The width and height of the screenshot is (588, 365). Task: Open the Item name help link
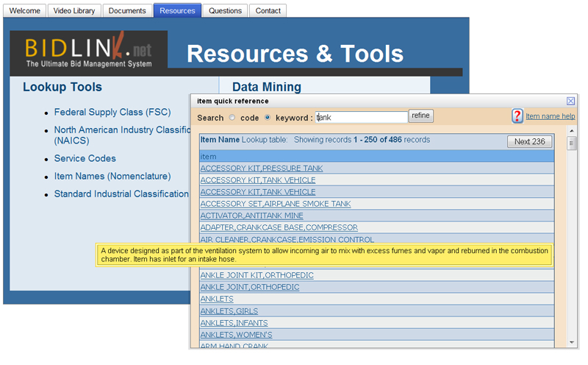tap(550, 116)
